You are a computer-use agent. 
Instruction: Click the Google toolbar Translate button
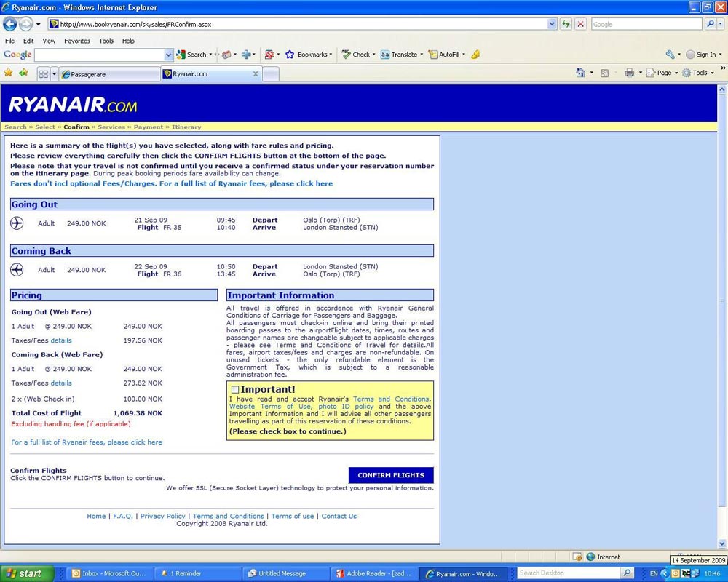(399, 55)
